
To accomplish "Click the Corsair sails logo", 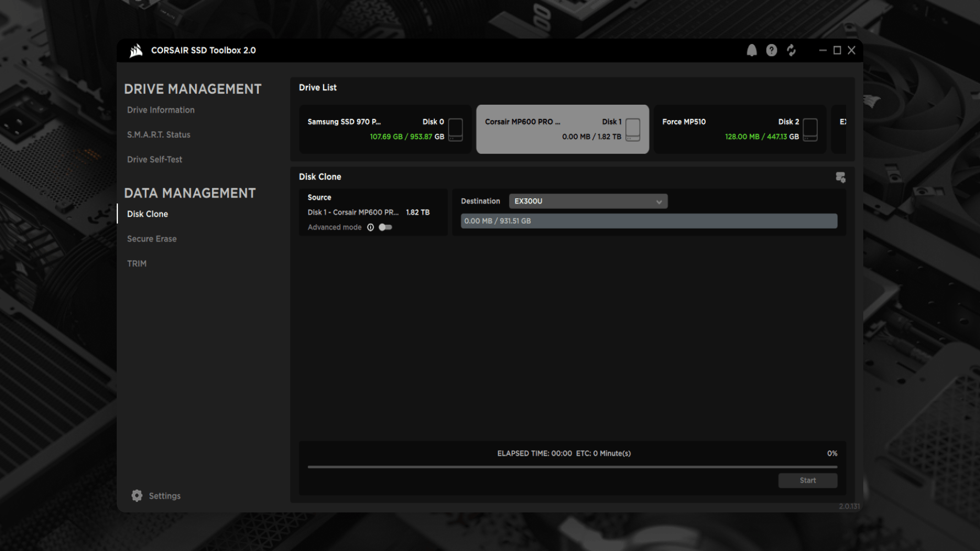I will (x=136, y=51).
